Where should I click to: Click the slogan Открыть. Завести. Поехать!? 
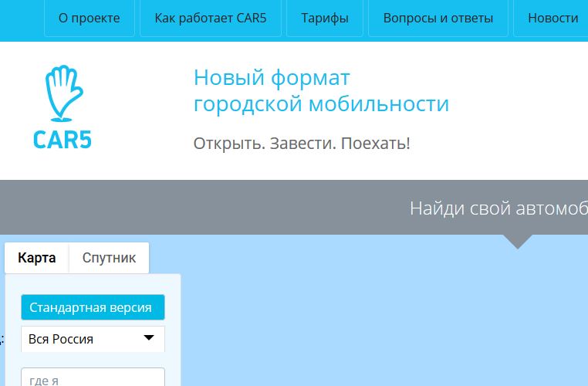302,144
